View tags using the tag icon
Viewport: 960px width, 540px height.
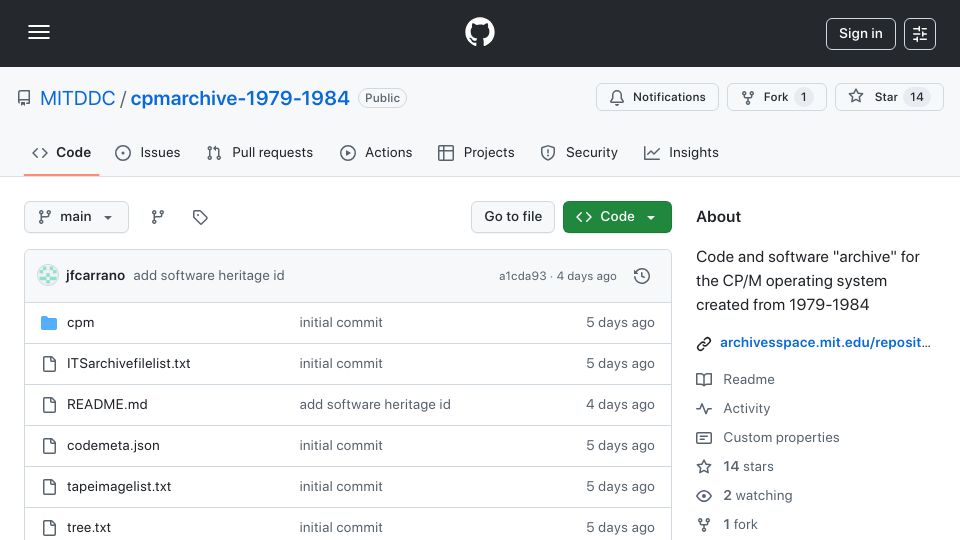200,217
